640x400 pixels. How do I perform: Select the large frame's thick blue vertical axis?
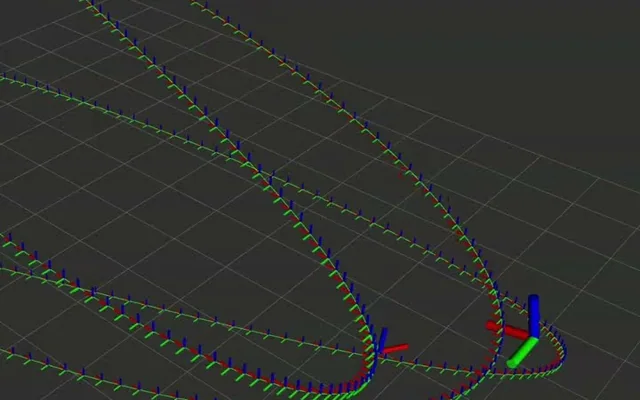point(534,316)
